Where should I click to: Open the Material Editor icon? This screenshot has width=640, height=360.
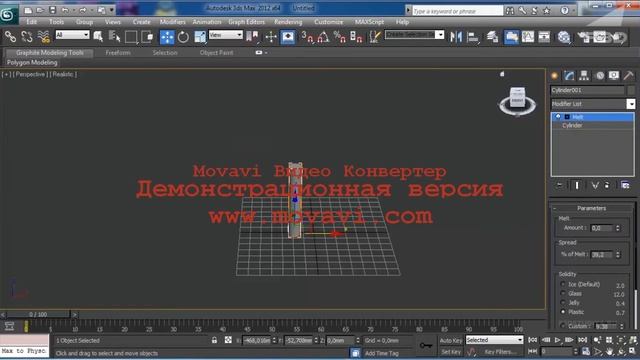point(564,37)
